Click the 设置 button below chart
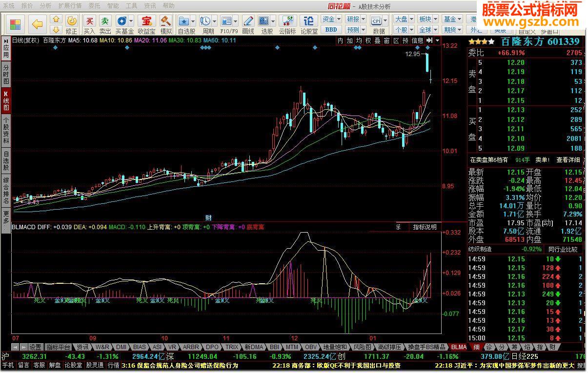The image size is (588, 373). click(35, 347)
